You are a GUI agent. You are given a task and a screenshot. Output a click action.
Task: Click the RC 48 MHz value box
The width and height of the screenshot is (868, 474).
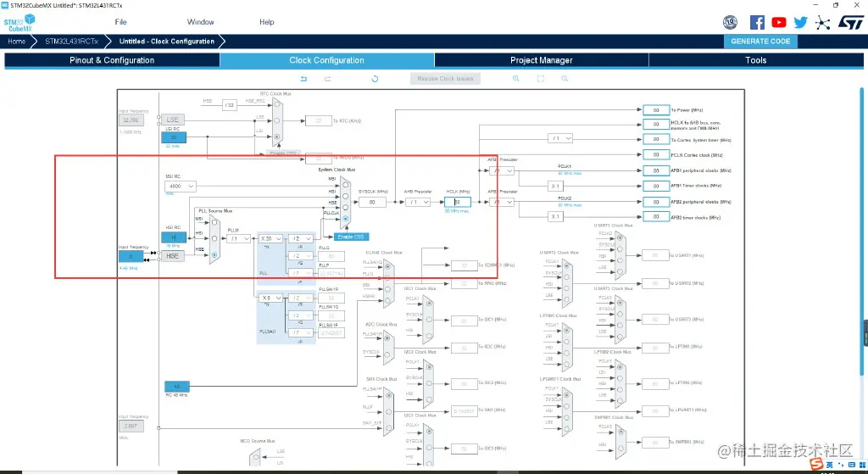click(177, 387)
